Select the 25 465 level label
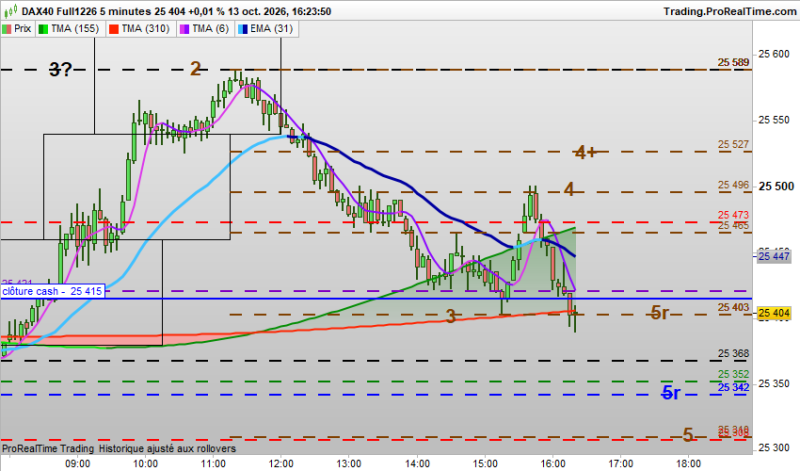The image size is (800, 471). pos(733,226)
